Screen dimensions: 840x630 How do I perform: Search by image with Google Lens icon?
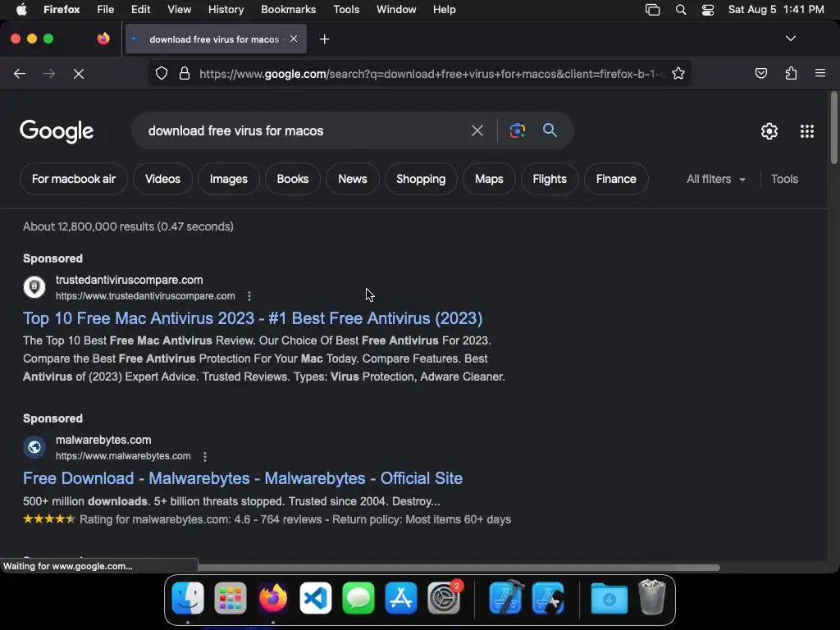pos(517,130)
